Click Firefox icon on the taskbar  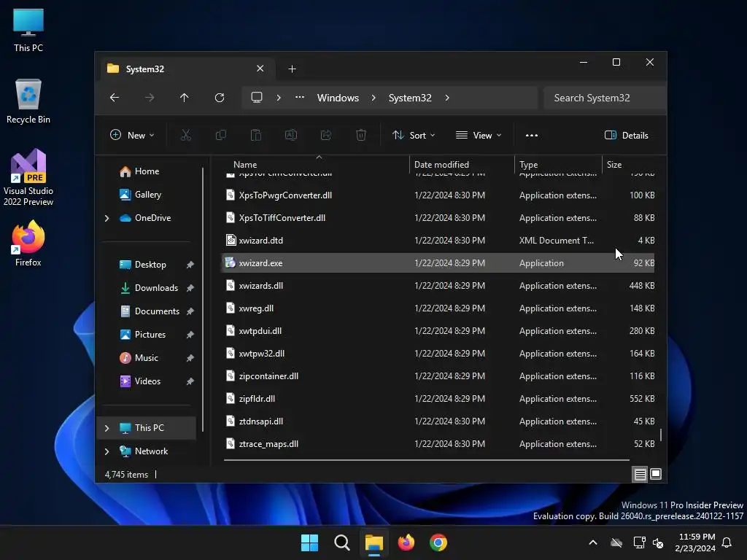[x=406, y=542]
